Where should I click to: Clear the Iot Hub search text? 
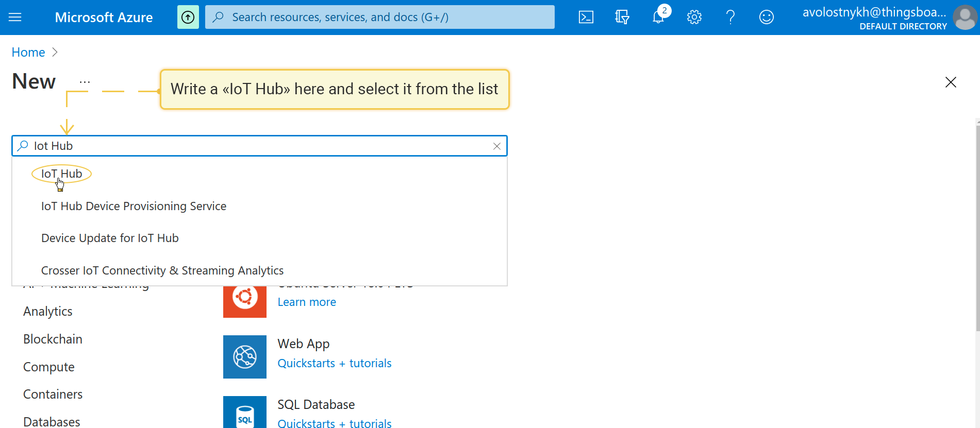(497, 146)
